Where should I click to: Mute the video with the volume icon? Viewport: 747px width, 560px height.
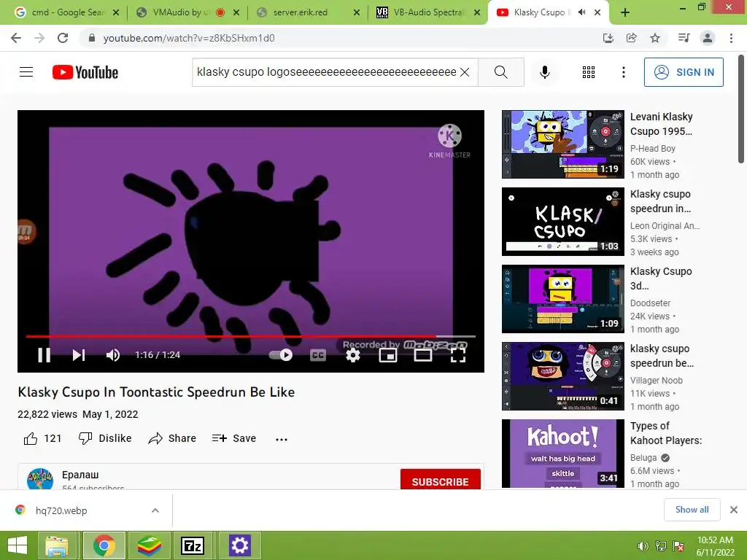(x=113, y=355)
